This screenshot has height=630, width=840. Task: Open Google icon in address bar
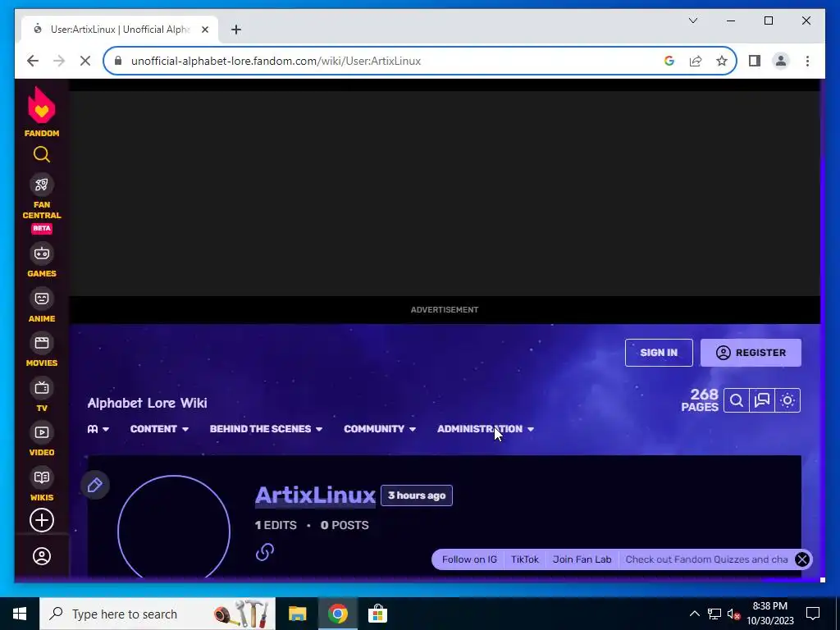[x=669, y=61]
